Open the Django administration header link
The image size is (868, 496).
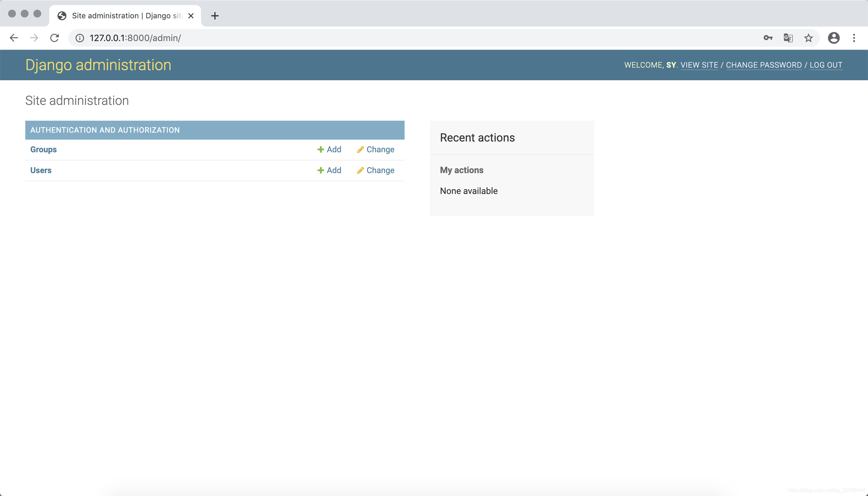98,65
